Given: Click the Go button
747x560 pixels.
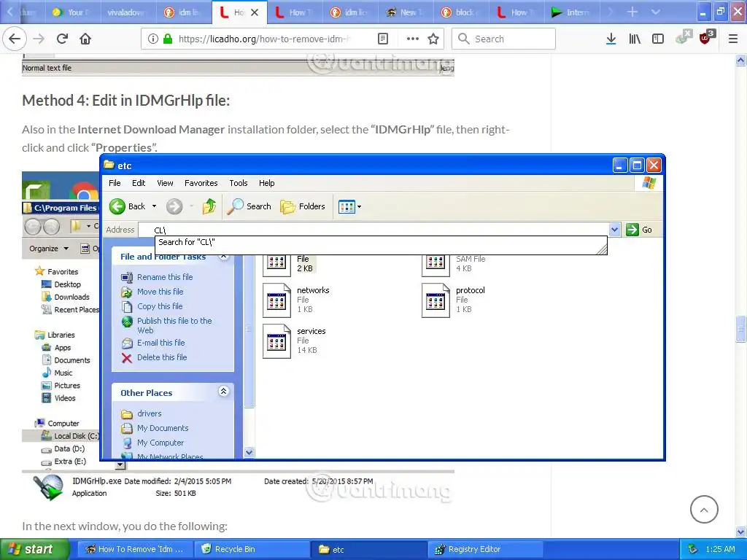Looking at the screenshot, I should click(x=639, y=230).
